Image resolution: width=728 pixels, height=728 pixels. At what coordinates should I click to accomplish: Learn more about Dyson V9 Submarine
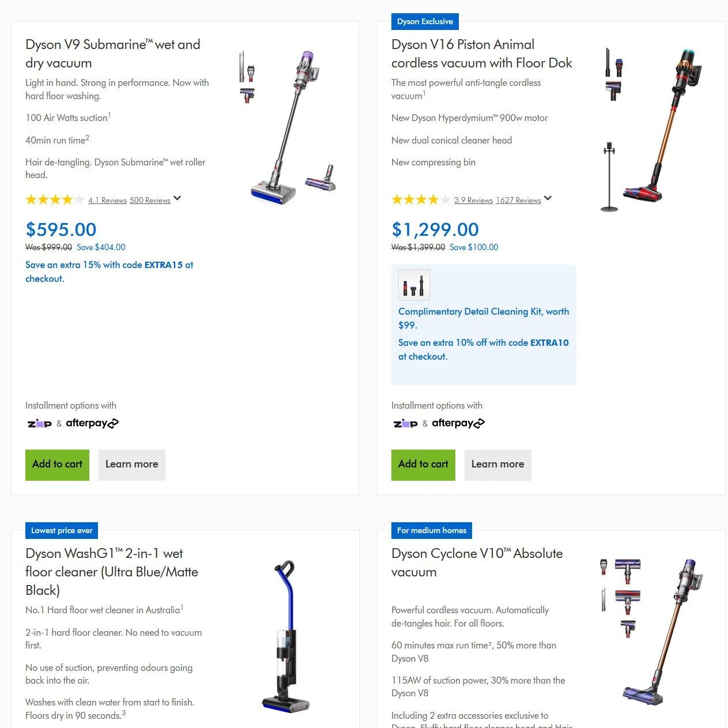132,465
